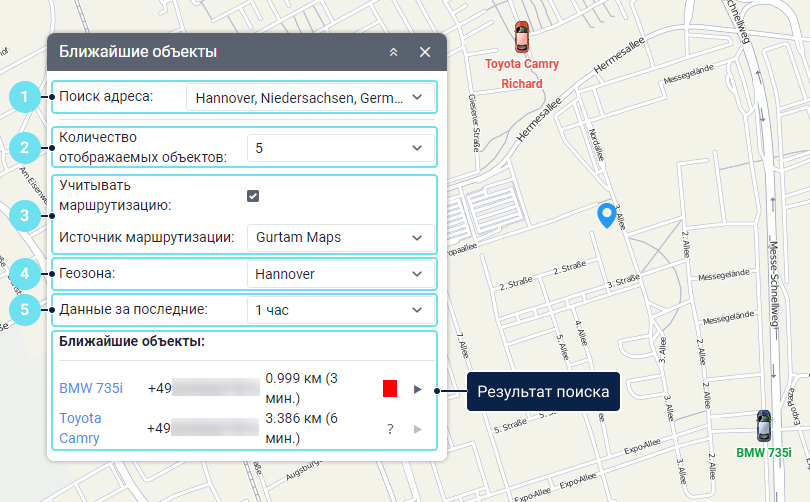Close the Ближайшие объекты panel
Image resolution: width=810 pixels, height=502 pixels.
point(425,52)
